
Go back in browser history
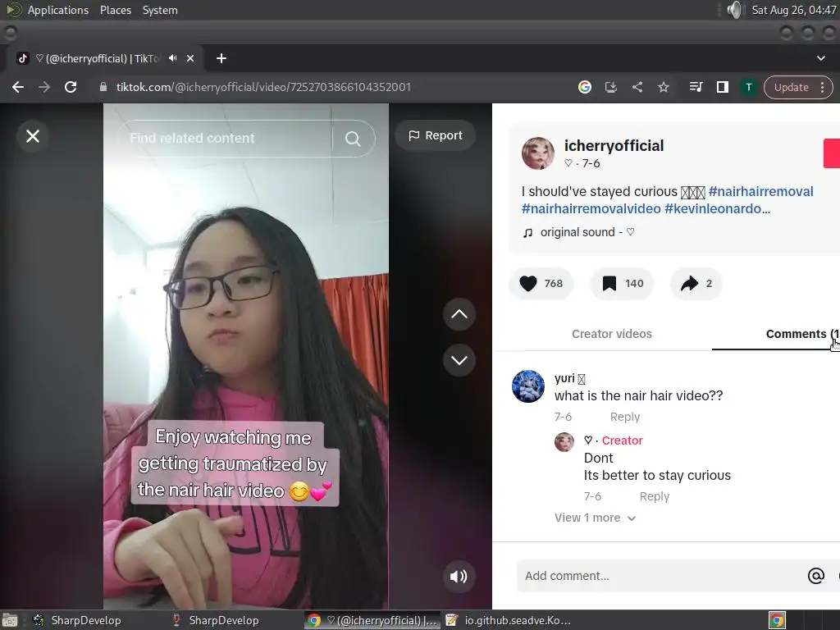[18, 87]
